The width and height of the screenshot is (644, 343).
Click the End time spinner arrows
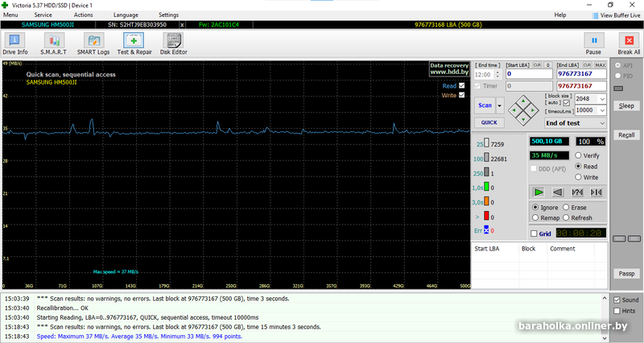(497, 74)
